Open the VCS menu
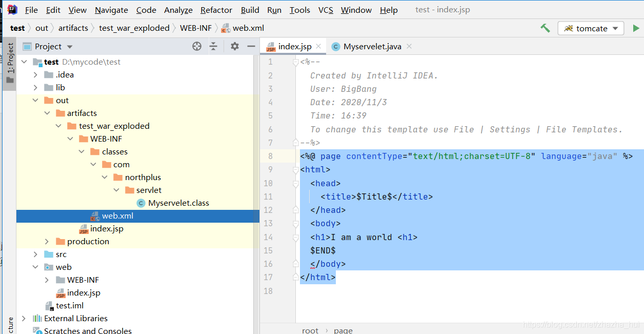This screenshot has height=334, width=644. pyautogui.click(x=326, y=10)
